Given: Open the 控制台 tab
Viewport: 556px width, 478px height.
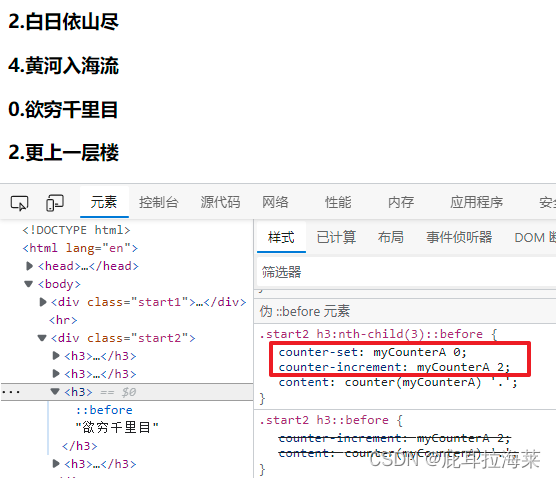Looking at the screenshot, I should click(x=159, y=202).
